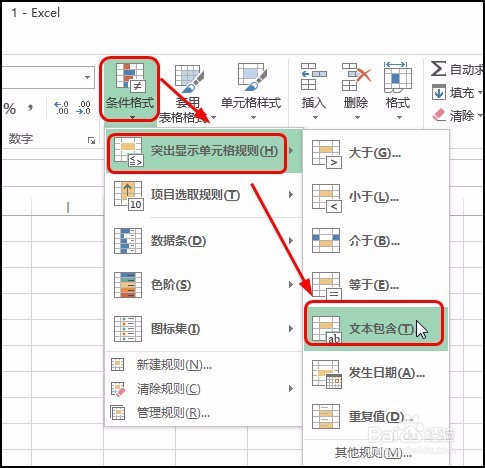The width and height of the screenshot is (485, 468).
Task: Select 大于 greater than rule
Action: click(376, 153)
